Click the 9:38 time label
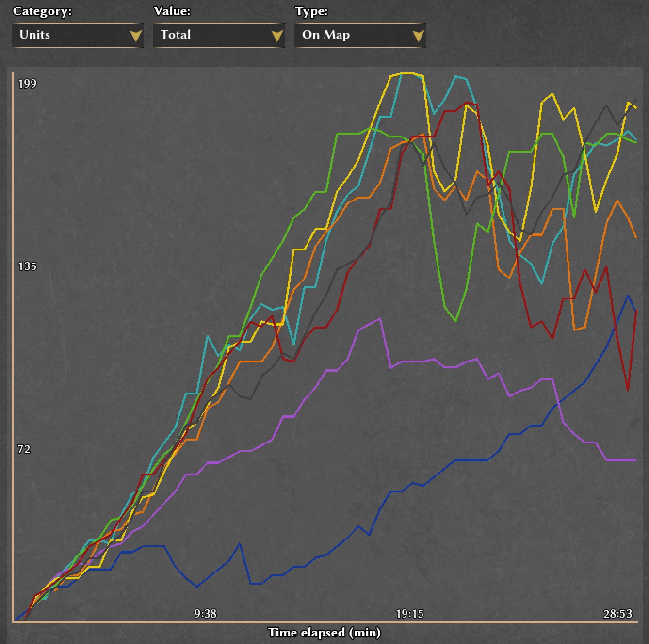The image size is (649, 644). pyautogui.click(x=205, y=613)
